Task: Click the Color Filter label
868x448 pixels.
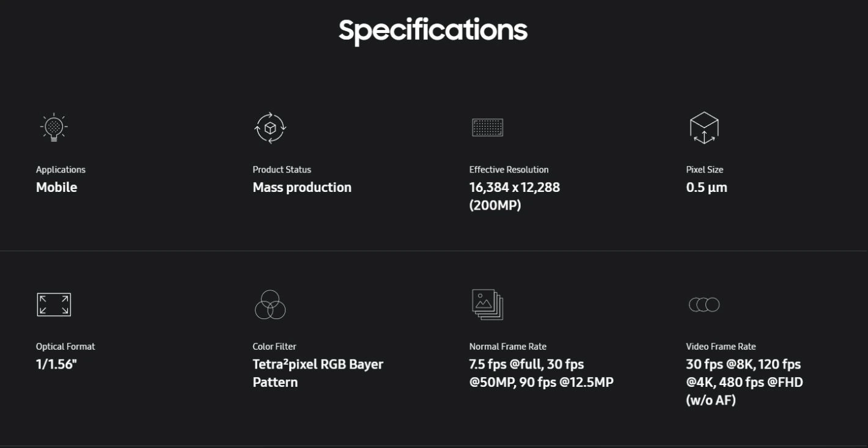Action: [x=274, y=347]
